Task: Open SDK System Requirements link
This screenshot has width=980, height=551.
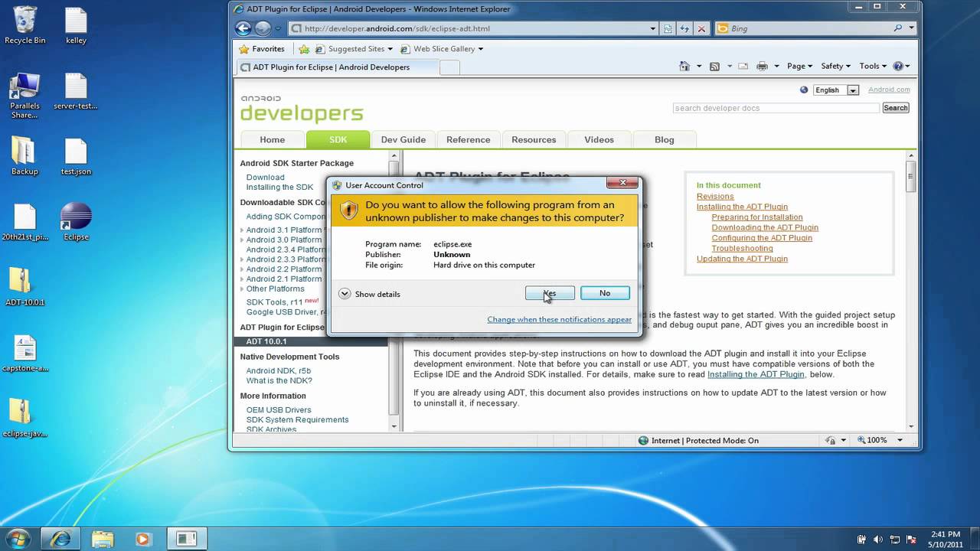Action: [x=297, y=419]
